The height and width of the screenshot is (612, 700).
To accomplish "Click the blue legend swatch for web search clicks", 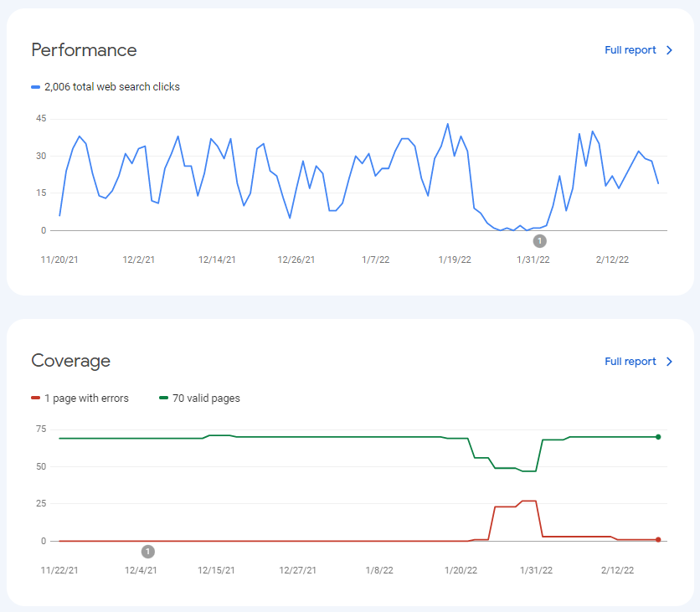I will [x=36, y=87].
